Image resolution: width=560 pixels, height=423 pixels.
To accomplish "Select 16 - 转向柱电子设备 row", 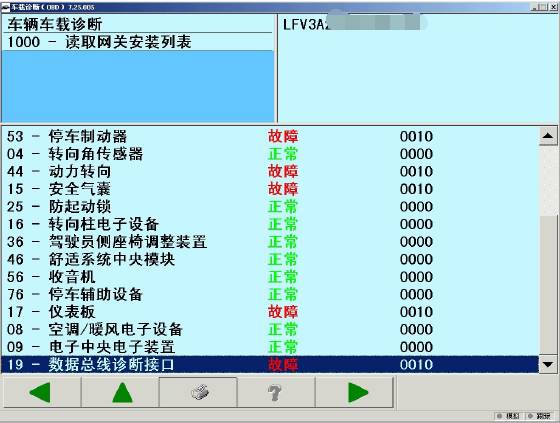I will (270, 224).
